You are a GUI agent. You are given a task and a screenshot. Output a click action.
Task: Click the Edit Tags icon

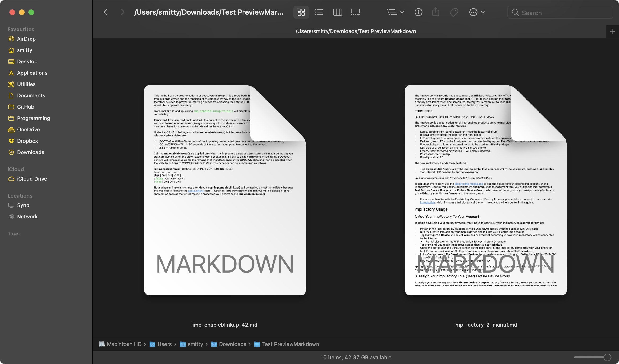454,12
